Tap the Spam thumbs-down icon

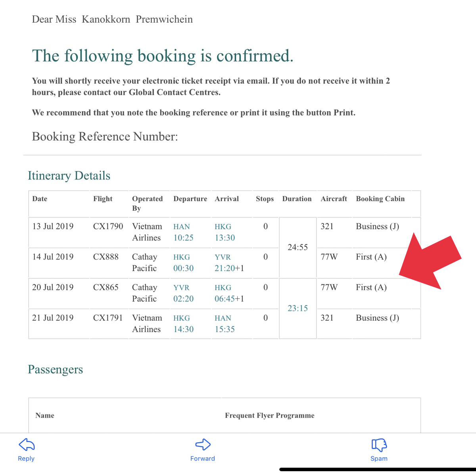tap(379, 445)
